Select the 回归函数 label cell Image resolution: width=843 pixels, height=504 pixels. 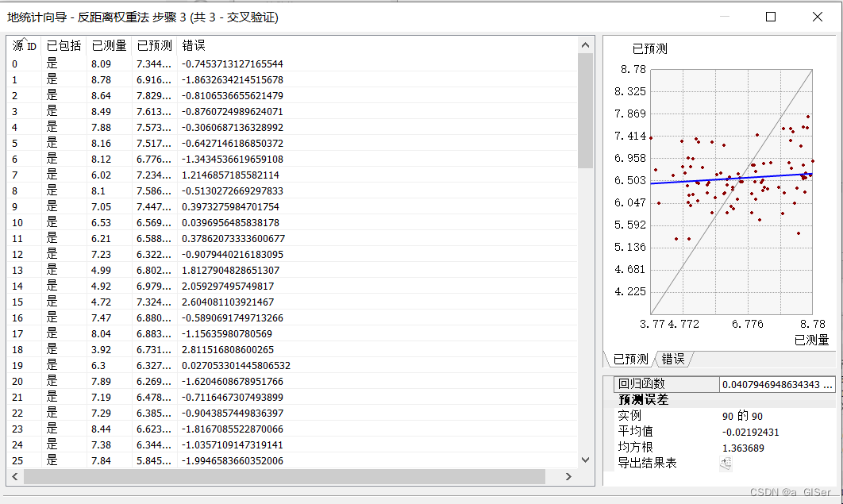click(x=667, y=384)
